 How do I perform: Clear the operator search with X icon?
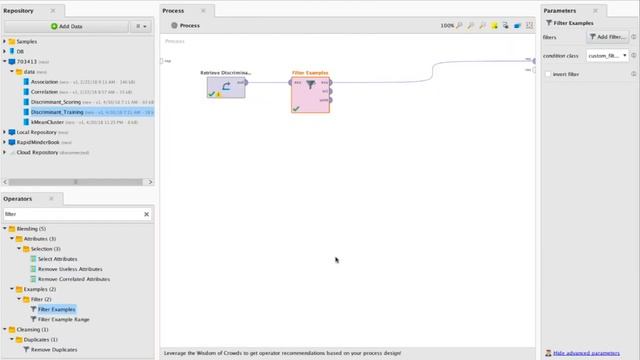click(x=147, y=214)
